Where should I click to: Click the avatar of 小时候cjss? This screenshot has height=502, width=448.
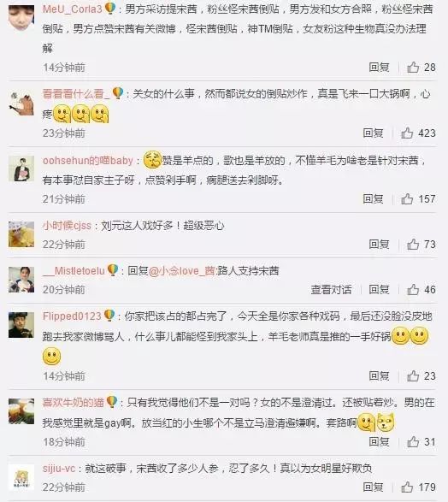click(x=21, y=234)
